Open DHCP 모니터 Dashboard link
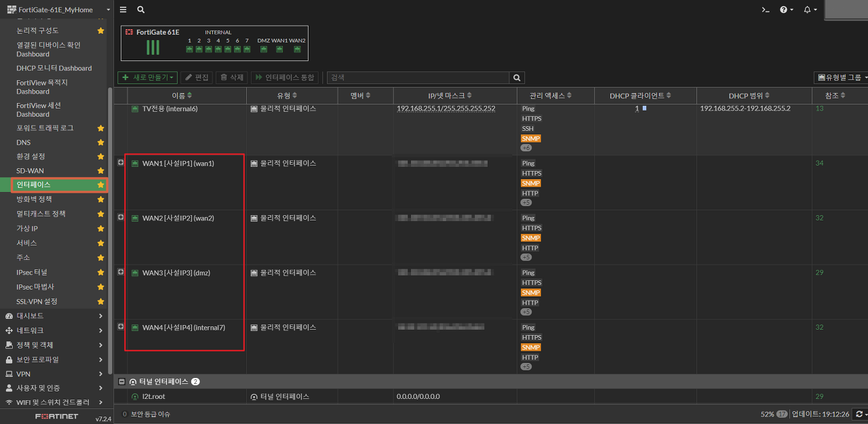Image resolution: width=868 pixels, height=424 pixels. click(x=54, y=69)
